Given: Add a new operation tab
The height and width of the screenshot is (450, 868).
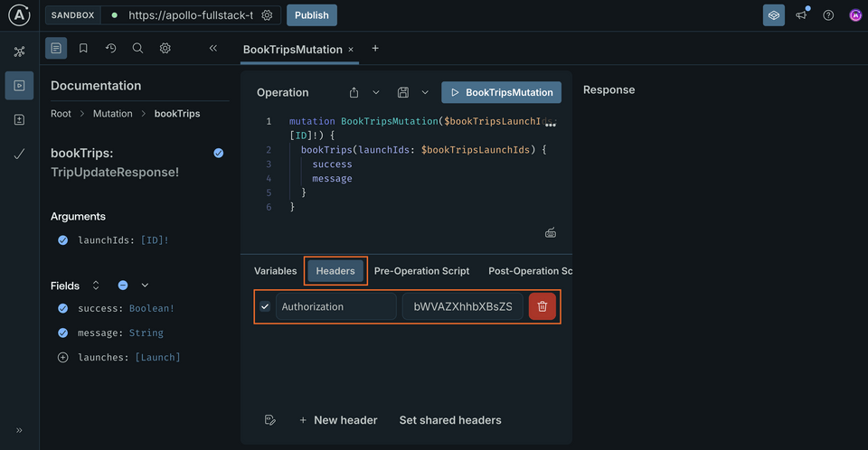Looking at the screenshot, I should click(x=375, y=49).
